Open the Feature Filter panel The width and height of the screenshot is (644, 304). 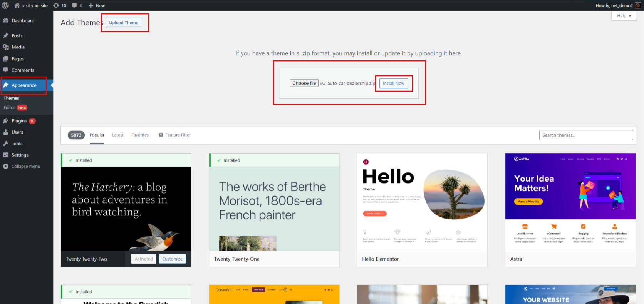(x=174, y=135)
